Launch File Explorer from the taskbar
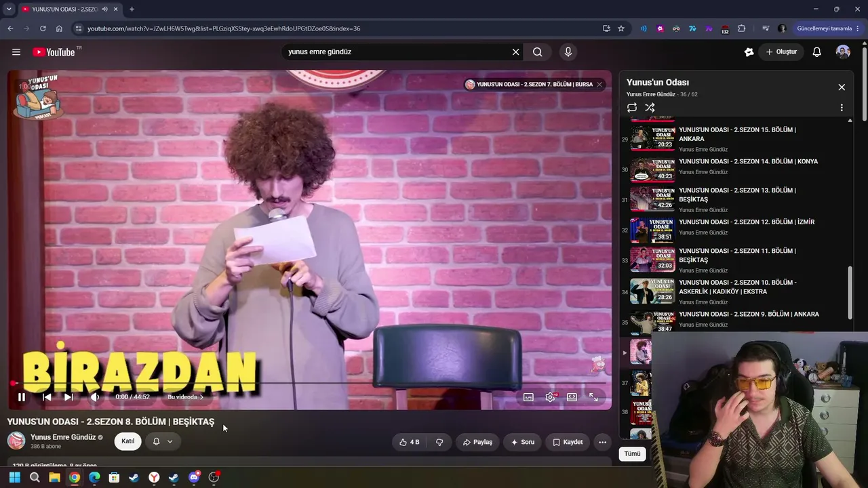Screen dimensions: 868x488 54,477
